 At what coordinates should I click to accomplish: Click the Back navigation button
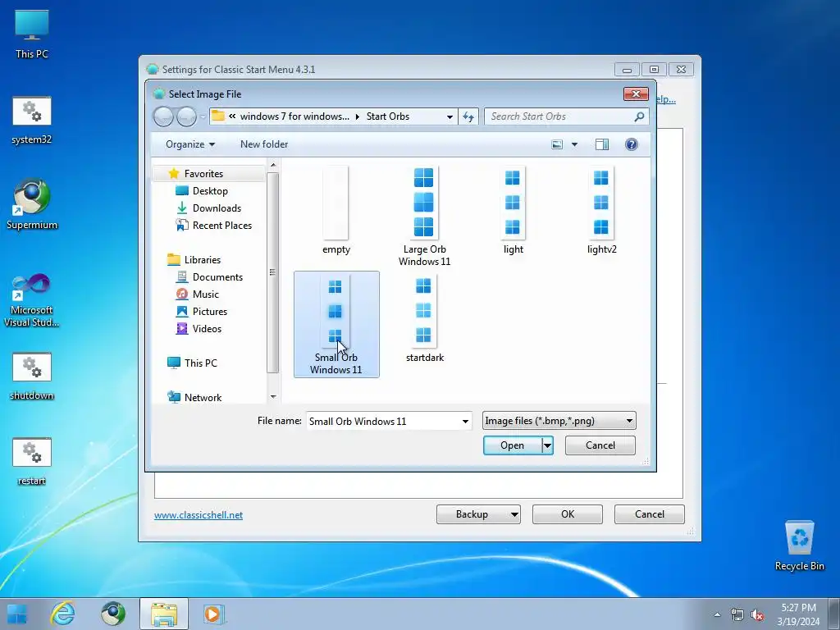click(163, 116)
